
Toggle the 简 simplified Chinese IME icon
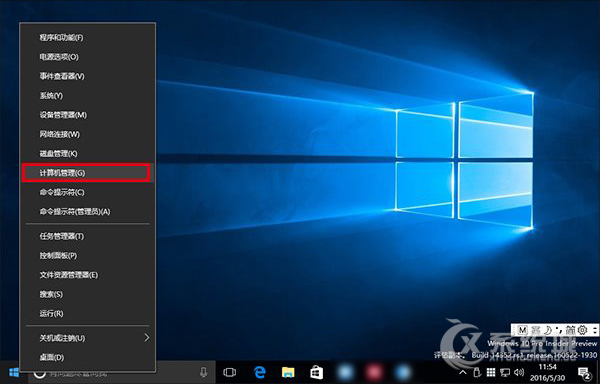tap(570, 330)
